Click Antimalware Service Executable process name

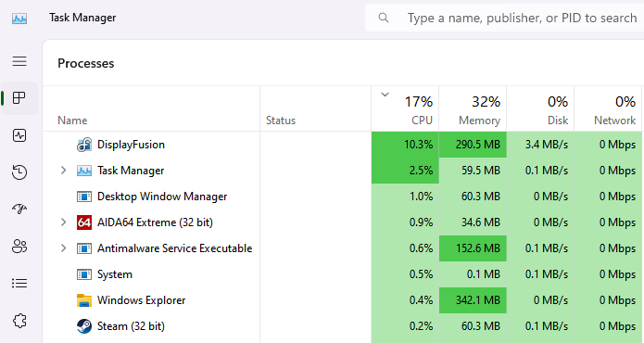pos(174,248)
